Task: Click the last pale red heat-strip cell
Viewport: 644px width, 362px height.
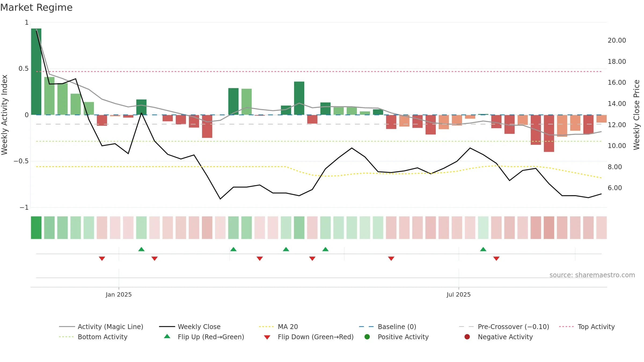Action: (x=601, y=228)
